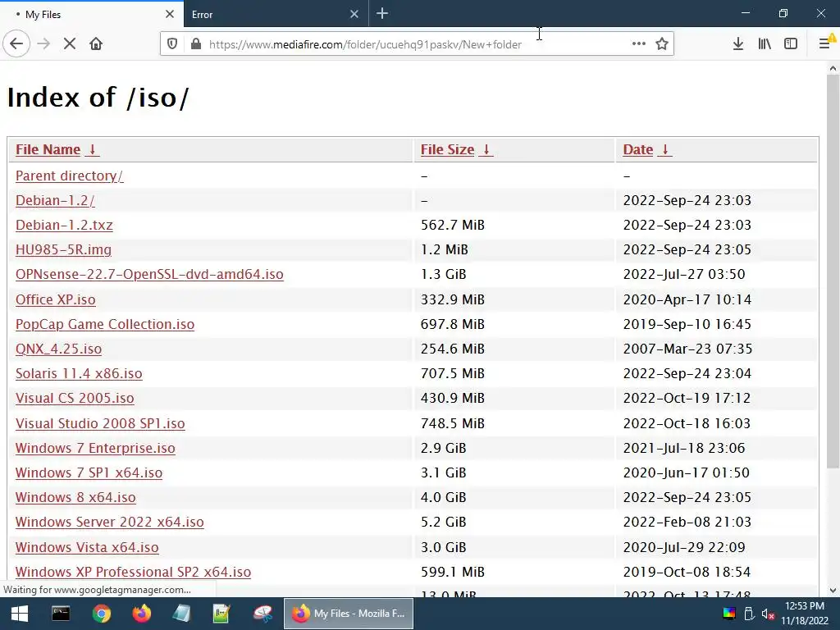Click Windows XP Professional SP2 x64.iso link

[x=133, y=572]
